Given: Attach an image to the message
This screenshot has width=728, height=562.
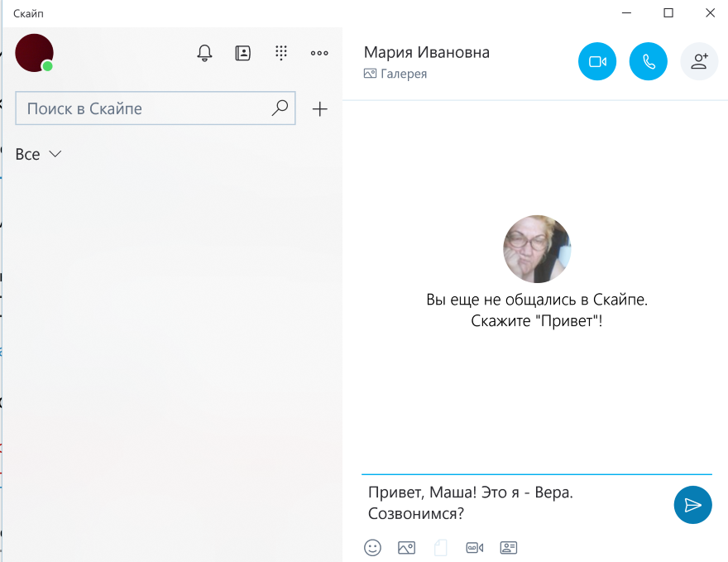Looking at the screenshot, I should pos(407,548).
